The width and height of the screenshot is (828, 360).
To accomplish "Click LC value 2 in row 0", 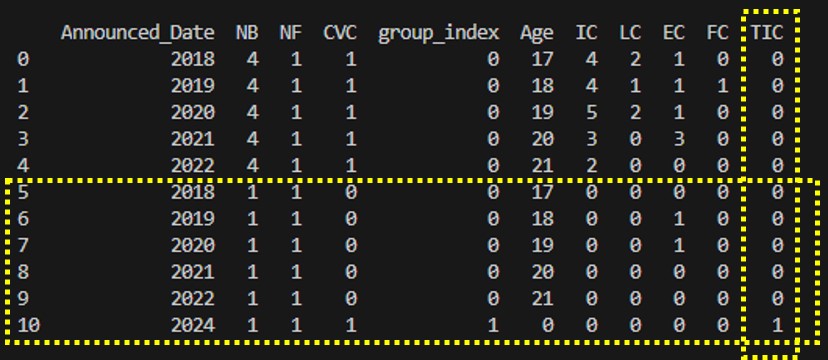I will coord(636,60).
